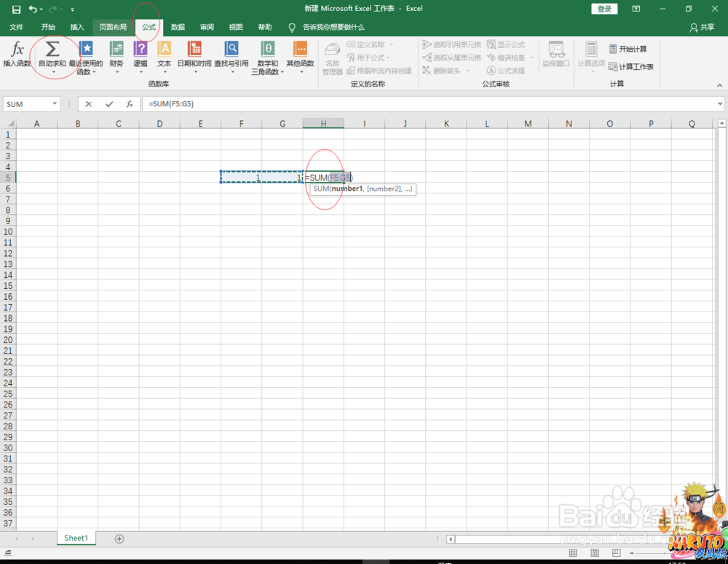728x564 pixels.
Task: Click Trace Precedents (追踪引用单元格) button
Action: (x=452, y=44)
